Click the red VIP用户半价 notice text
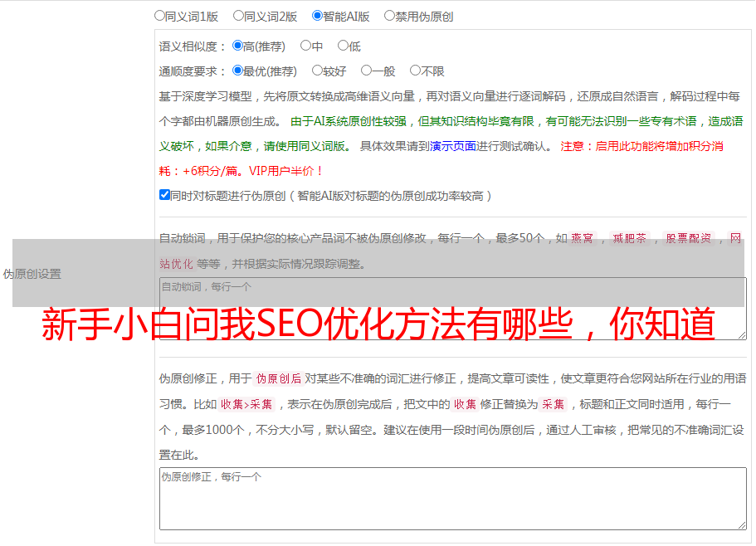 (285, 171)
